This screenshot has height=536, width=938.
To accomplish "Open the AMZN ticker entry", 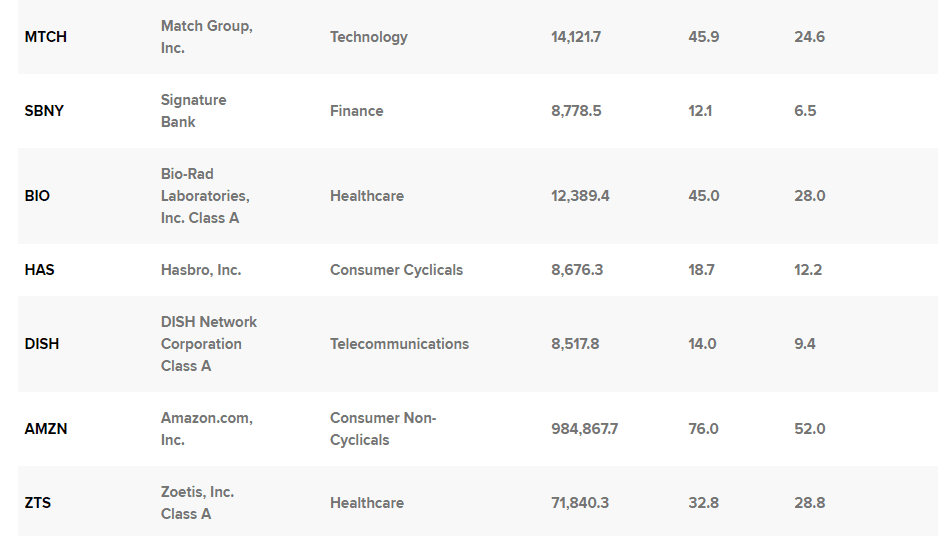I will pyautogui.click(x=46, y=429).
